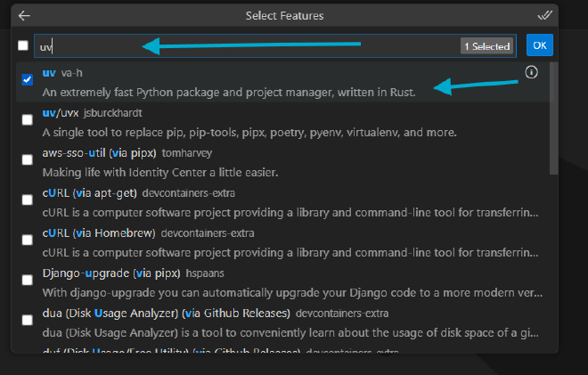Check the aws-sso-util (via pipx) checkbox
Image resolution: width=588 pixels, height=375 pixels.
coord(28,159)
